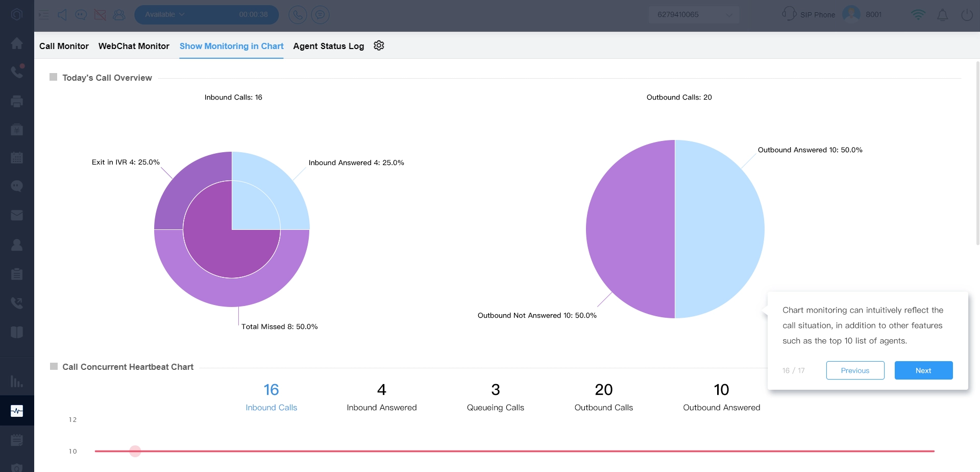Open monitoring settings gear icon

pyautogui.click(x=379, y=45)
